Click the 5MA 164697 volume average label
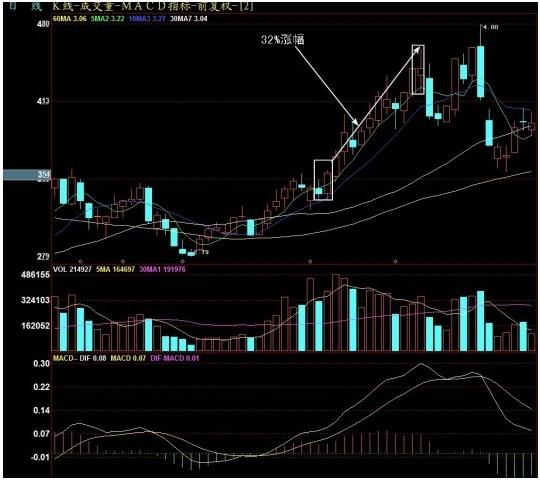The height and width of the screenshot is (480, 540). click(x=115, y=269)
